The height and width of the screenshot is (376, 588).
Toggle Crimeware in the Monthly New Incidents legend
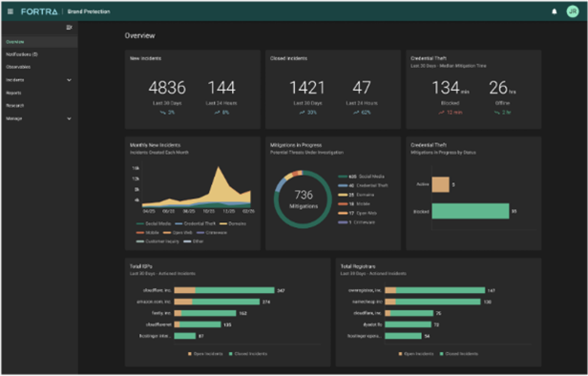212,233
